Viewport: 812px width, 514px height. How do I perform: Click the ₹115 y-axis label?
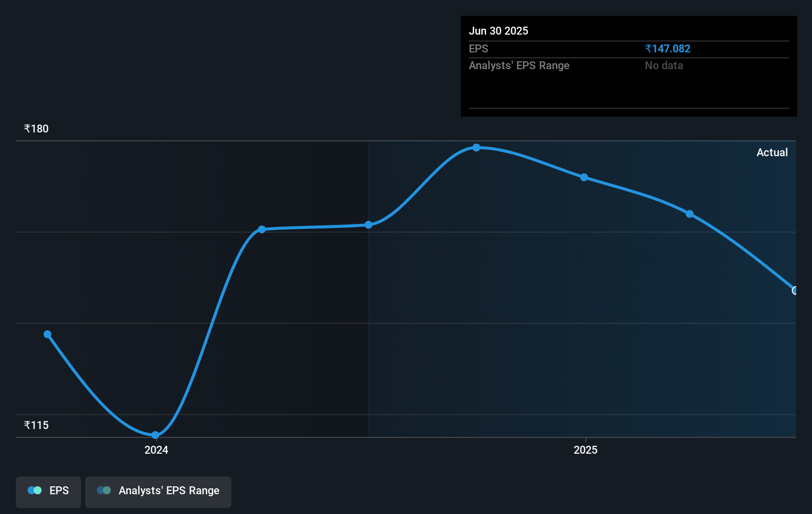coord(36,425)
